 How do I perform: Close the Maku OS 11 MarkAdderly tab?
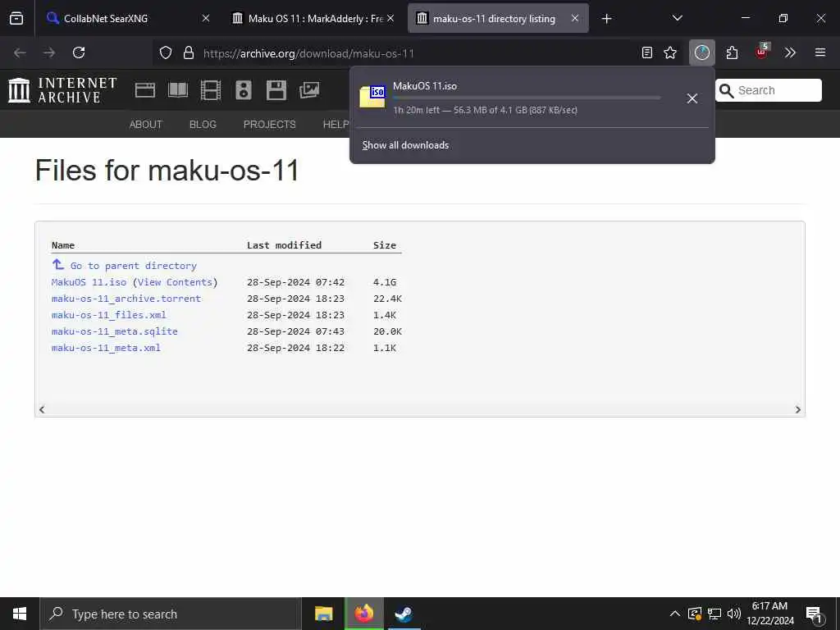pyautogui.click(x=390, y=18)
